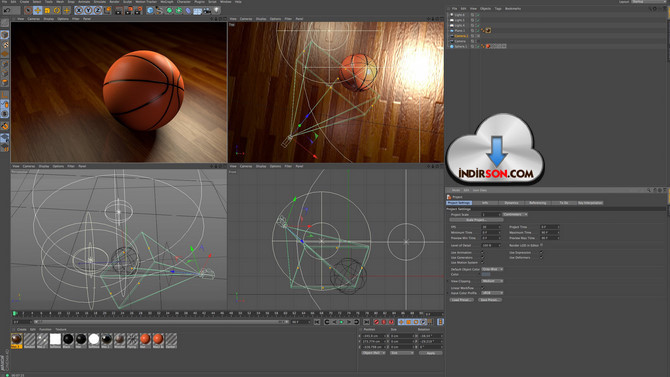Click the Scale Project button
The width and height of the screenshot is (670, 377).
(476, 220)
